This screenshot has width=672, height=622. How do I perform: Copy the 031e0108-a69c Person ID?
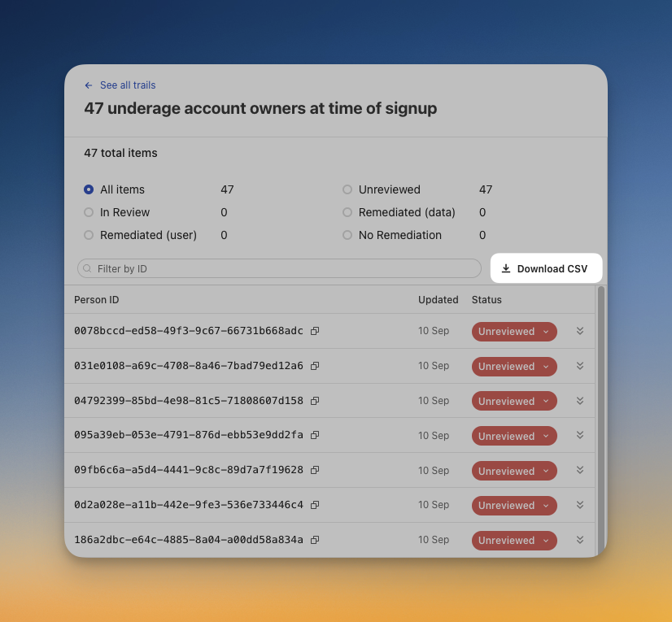coord(315,367)
